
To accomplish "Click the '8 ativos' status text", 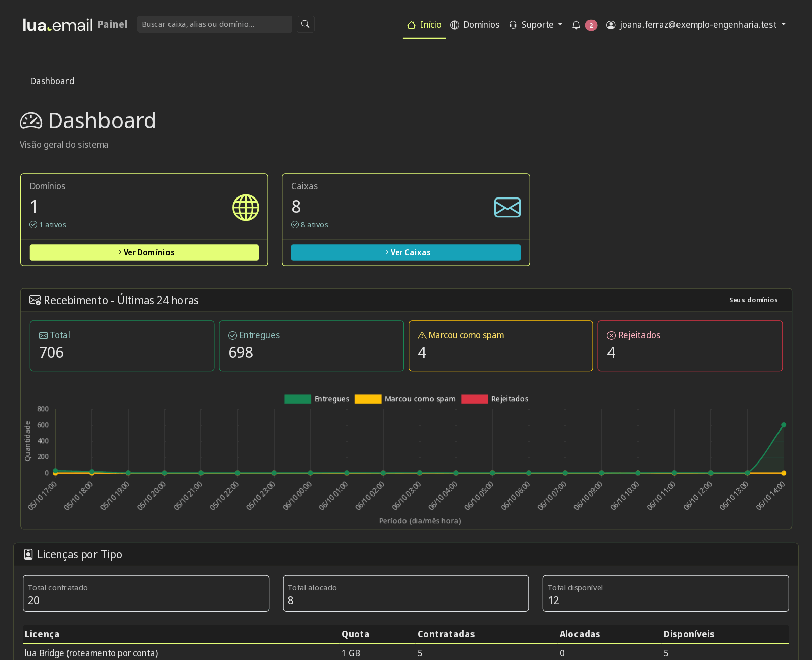I will point(314,225).
